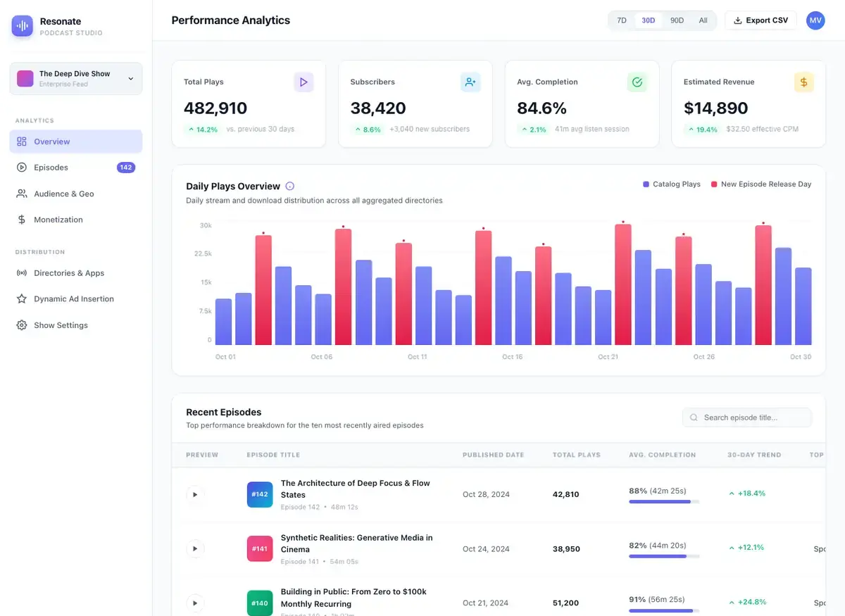Click the Directories & Apps broadcast icon
This screenshot has height=616, width=845.
[x=22, y=273]
